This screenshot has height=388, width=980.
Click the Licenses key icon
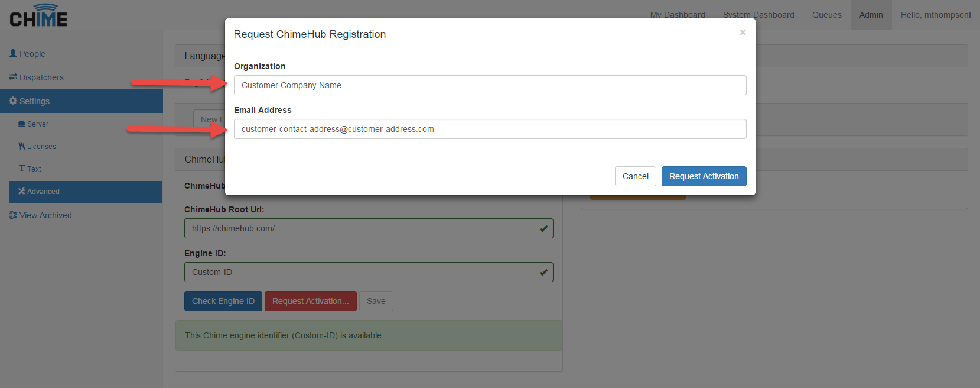(22, 146)
